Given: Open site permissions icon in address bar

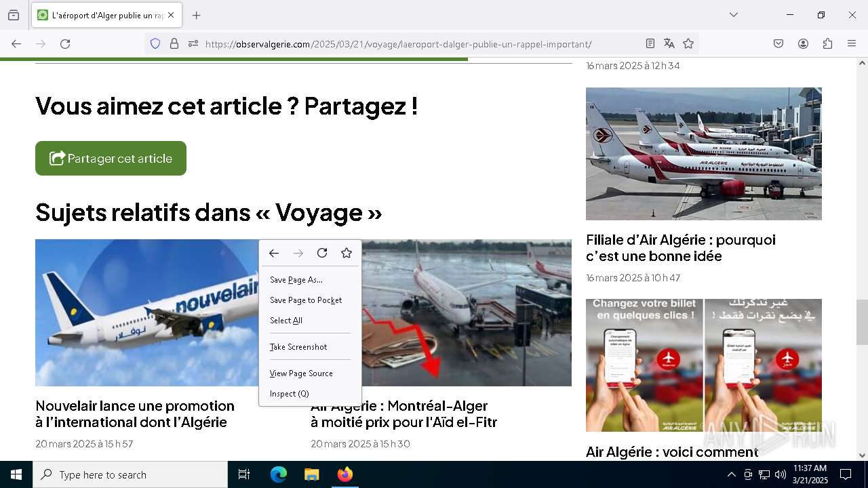Looking at the screenshot, I should click(193, 44).
